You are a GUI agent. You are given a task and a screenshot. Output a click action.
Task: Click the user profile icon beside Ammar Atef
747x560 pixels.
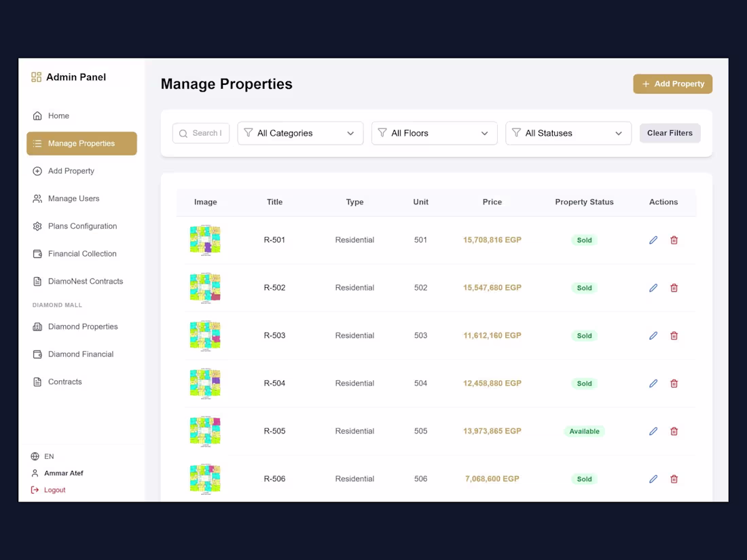[35, 473]
